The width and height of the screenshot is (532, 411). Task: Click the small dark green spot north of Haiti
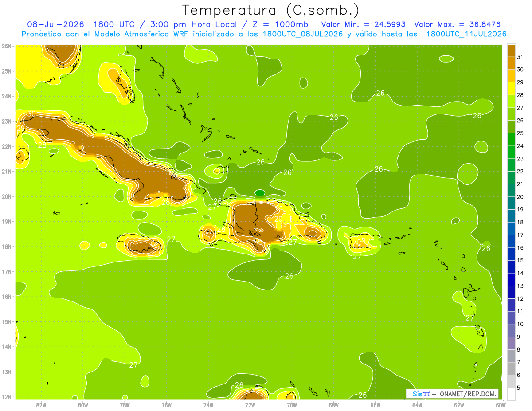260,192
